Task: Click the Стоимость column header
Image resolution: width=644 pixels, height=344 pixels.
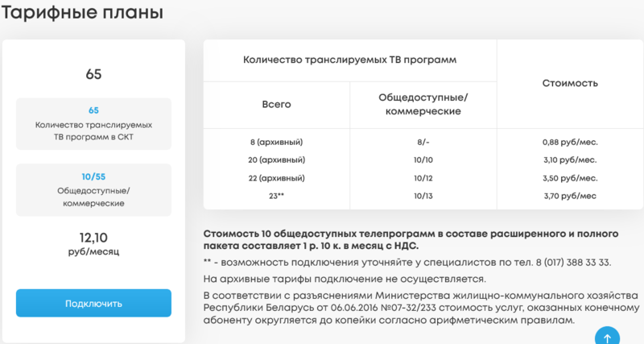Action: pyautogui.click(x=570, y=83)
